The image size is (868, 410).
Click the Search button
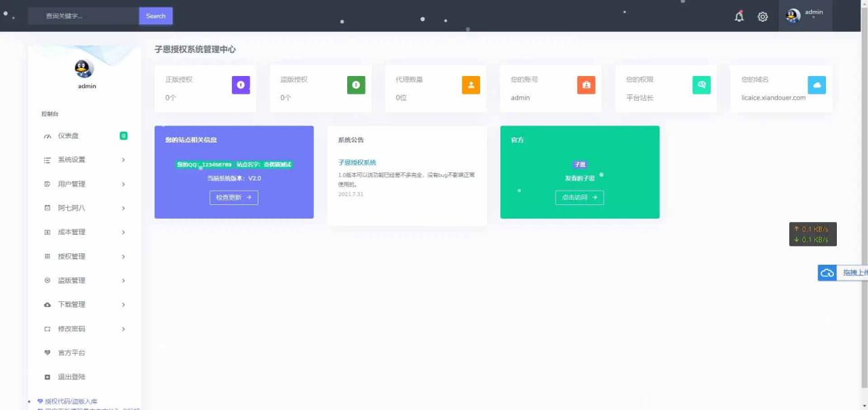pyautogui.click(x=155, y=16)
